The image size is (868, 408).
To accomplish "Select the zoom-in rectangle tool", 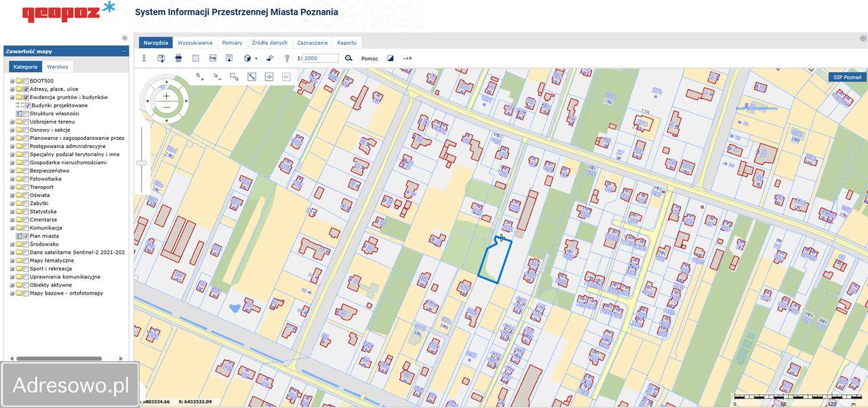I will coord(200,77).
